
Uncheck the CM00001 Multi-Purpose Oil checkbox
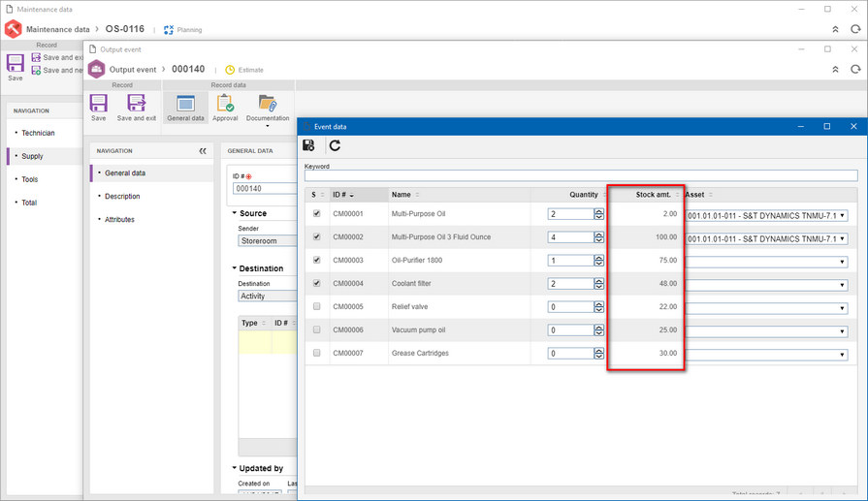[x=316, y=213]
